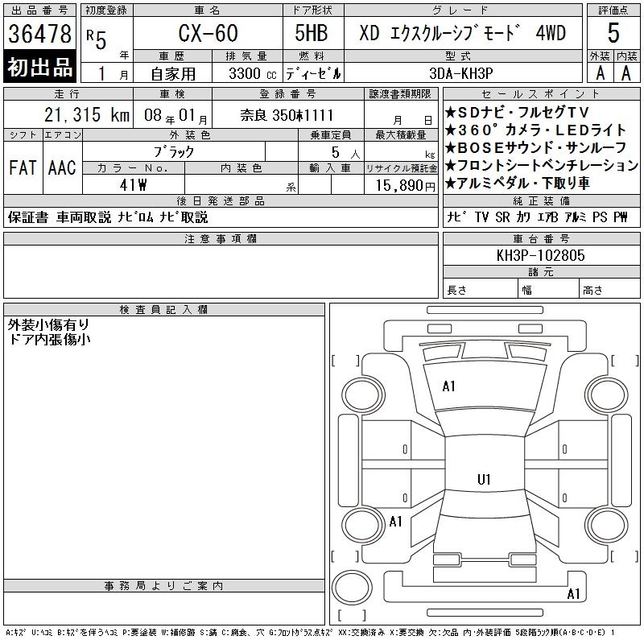The height and width of the screenshot is (644, 644).
Task: Click door type 5HB
Action: pyautogui.click(x=312, y=33)
